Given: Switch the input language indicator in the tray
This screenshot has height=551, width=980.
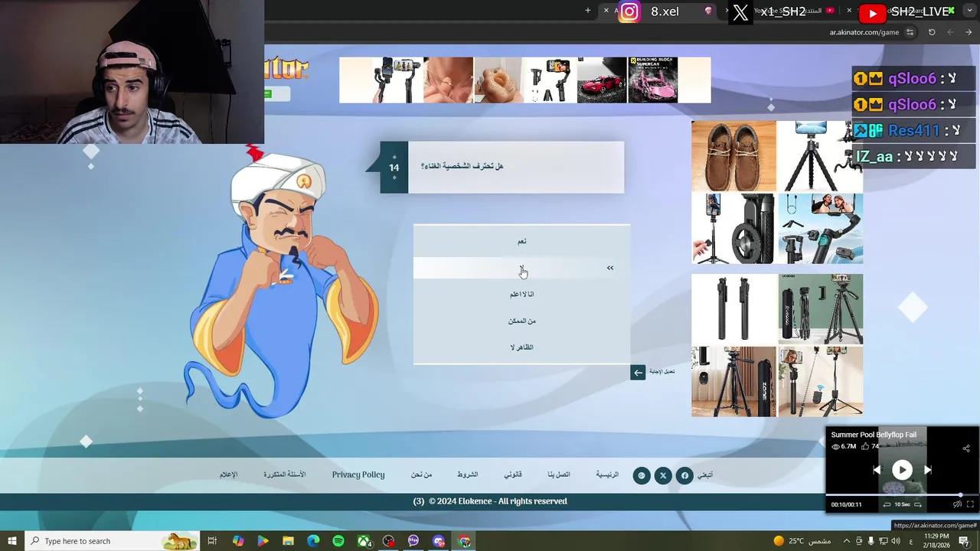Looking at the screenshot, I should tap(910, 541).
